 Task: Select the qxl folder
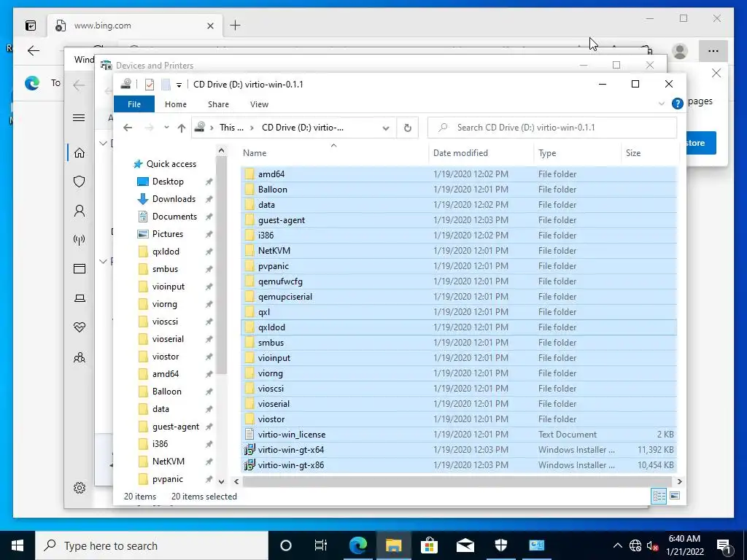point(458,312)
